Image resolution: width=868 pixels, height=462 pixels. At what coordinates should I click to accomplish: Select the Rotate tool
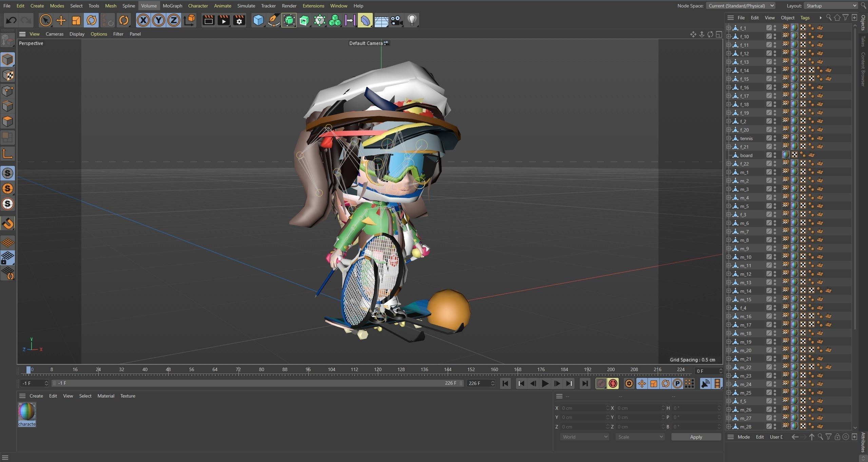pyautogui.click(x=92, y=20)
